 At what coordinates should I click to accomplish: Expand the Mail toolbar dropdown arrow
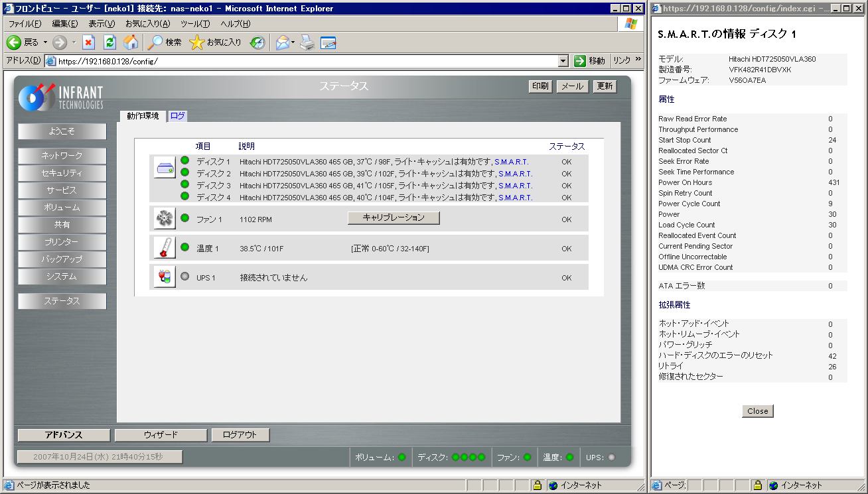[x=293, y=42]
